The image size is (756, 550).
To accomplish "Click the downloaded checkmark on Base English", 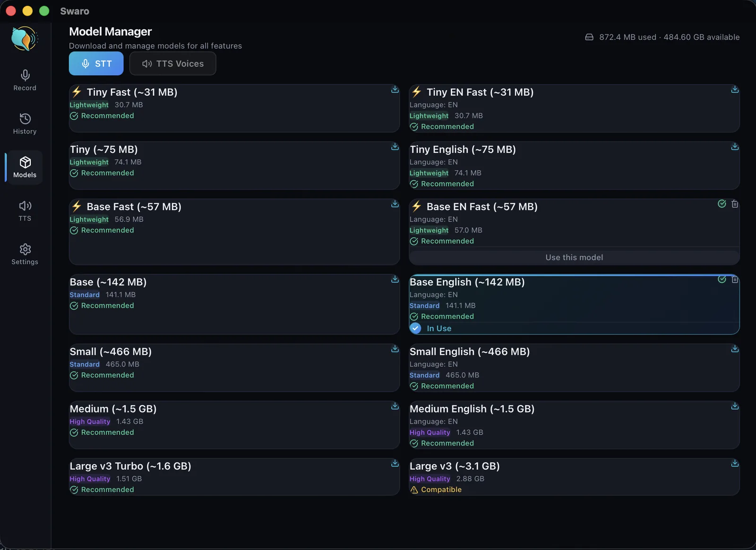I will (x=722, y=279).
